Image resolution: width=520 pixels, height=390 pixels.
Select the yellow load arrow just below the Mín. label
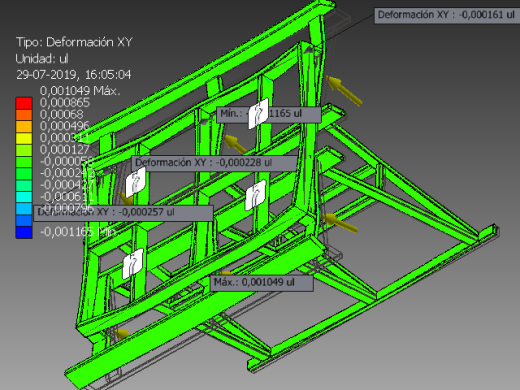tap(236, 144)
